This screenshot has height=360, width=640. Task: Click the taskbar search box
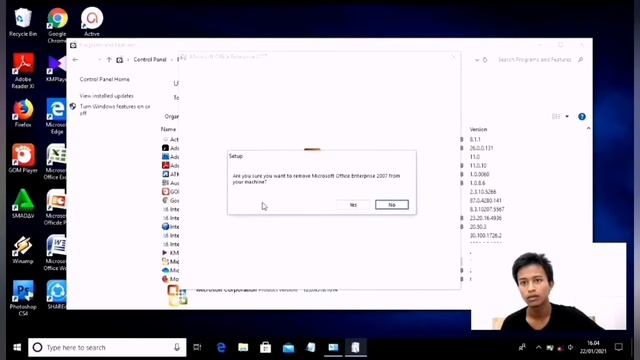[x=107, y=347]
